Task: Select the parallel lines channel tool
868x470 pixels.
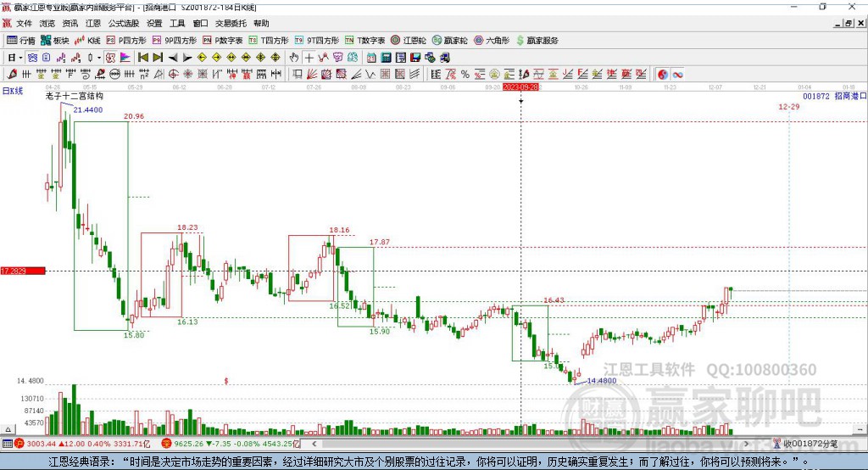Action: (x=414, y=75)
